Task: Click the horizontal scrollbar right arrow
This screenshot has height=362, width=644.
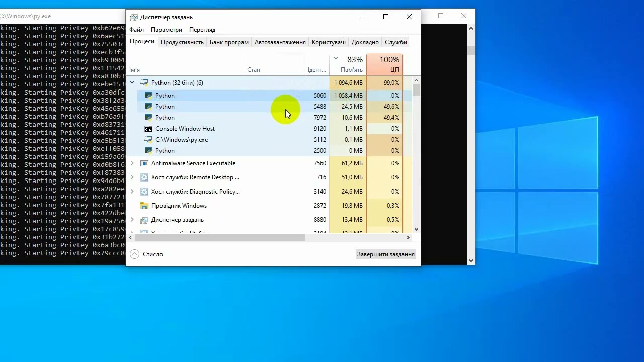Action: tap(408, 238)
